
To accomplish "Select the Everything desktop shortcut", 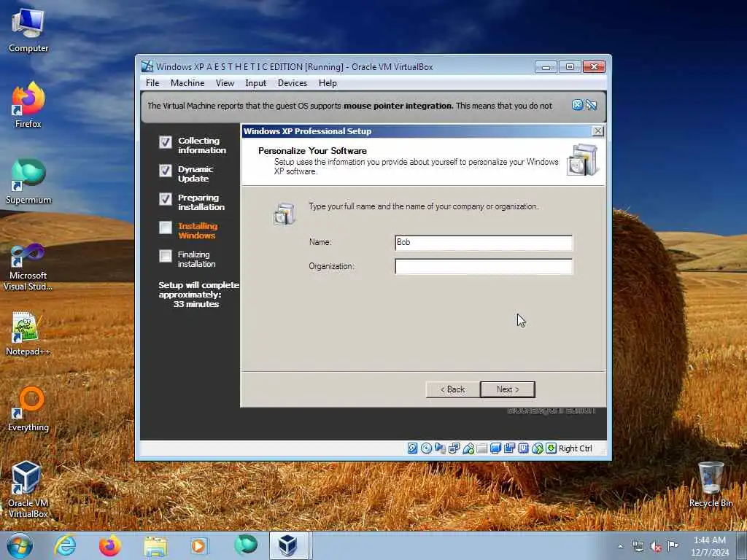I will tap(28, 409).
